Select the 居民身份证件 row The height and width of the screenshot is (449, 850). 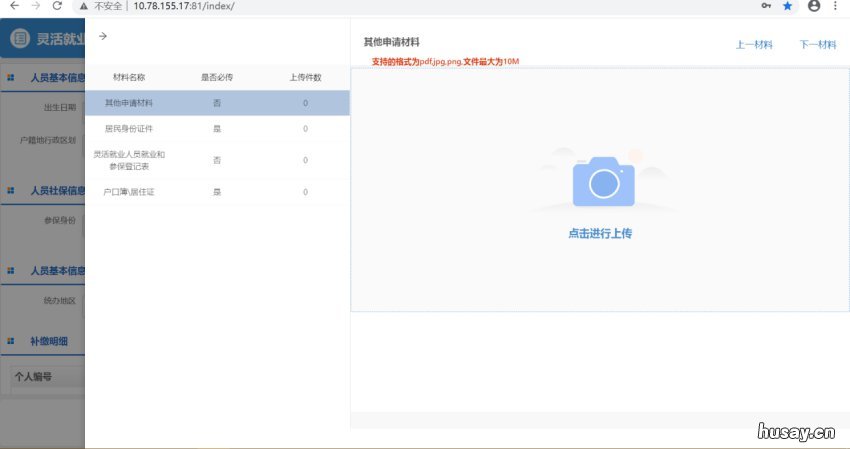tap(217, 129)
